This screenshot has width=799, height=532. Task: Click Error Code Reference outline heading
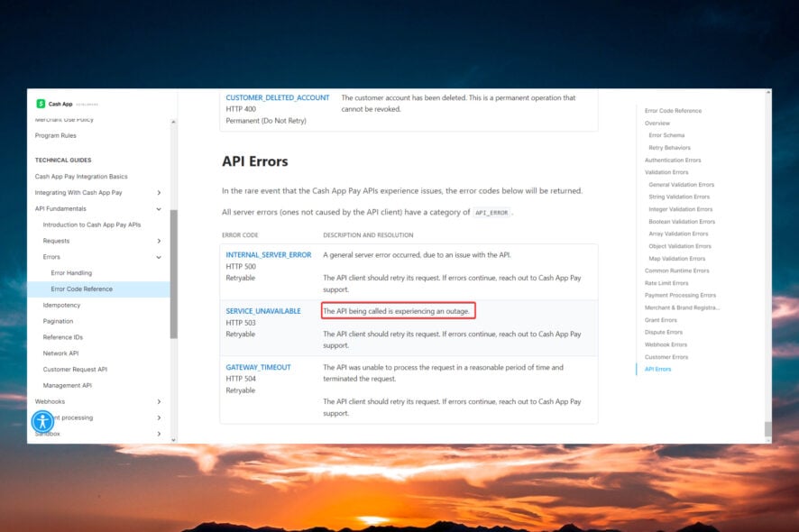tap(673, 111)
